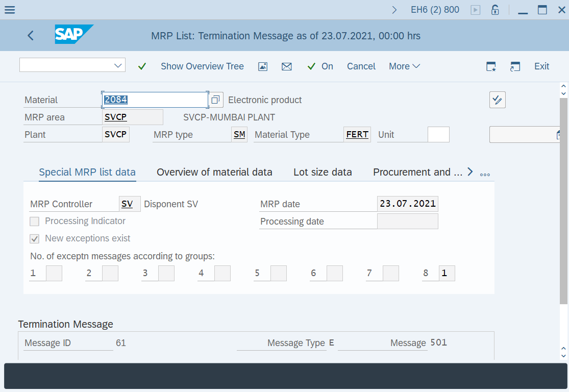This screenshot has height=392, width=569.
Task: Click Show Overview Tree
Action: coord(202,66)
